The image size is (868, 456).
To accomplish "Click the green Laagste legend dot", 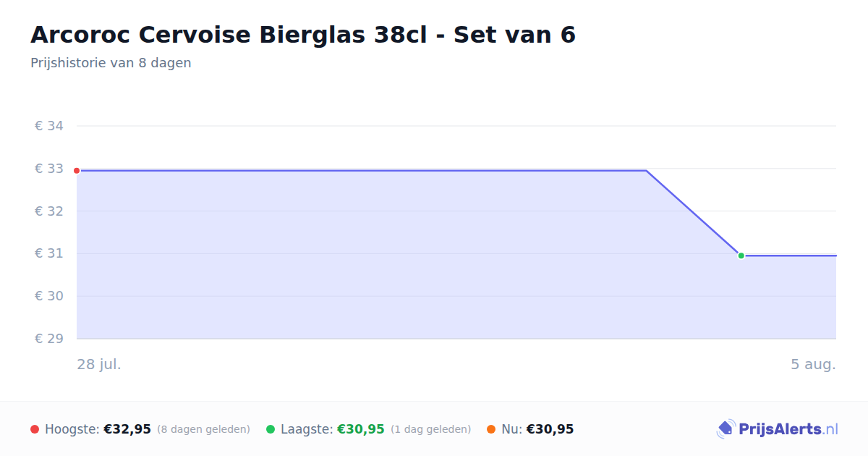I will click(x=271, y=429).
